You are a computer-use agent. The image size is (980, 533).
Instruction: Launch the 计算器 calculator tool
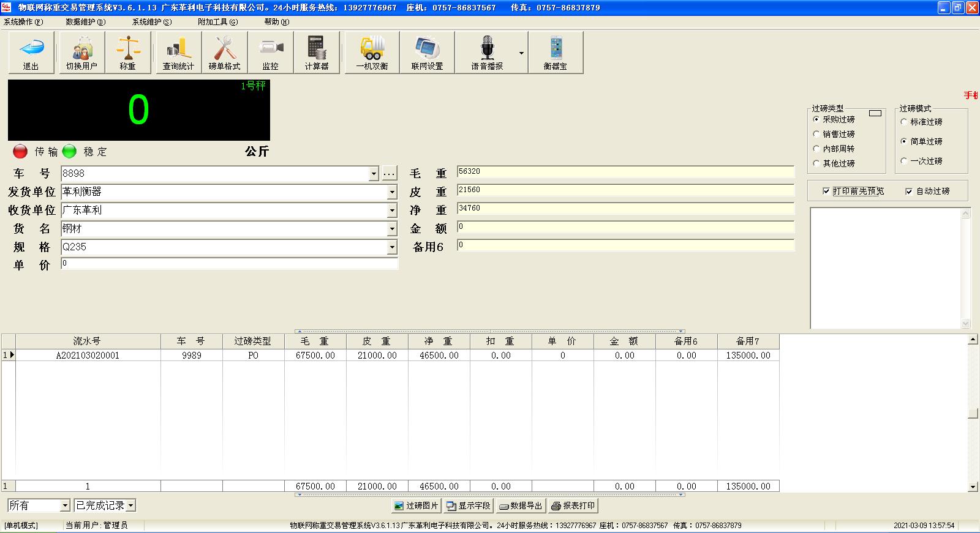tap(316, 53)
